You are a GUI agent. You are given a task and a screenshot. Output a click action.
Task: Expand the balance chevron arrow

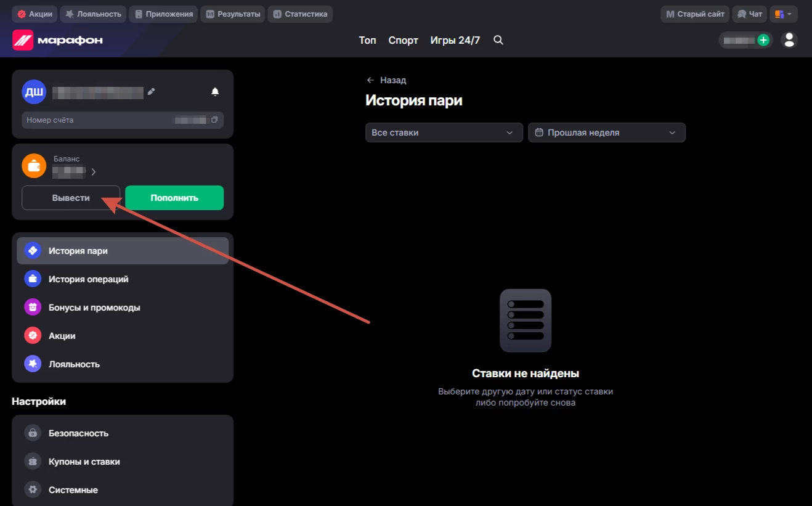tap(94, 172)
